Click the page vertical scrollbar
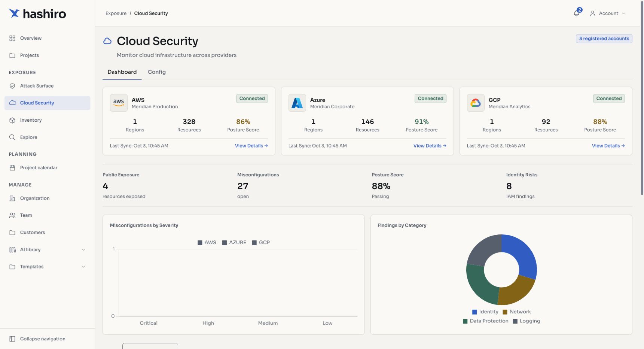 (x=642, y=97)
